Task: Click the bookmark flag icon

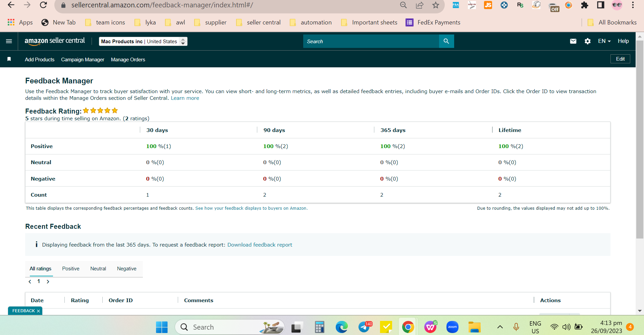Action: pos(9,59)
